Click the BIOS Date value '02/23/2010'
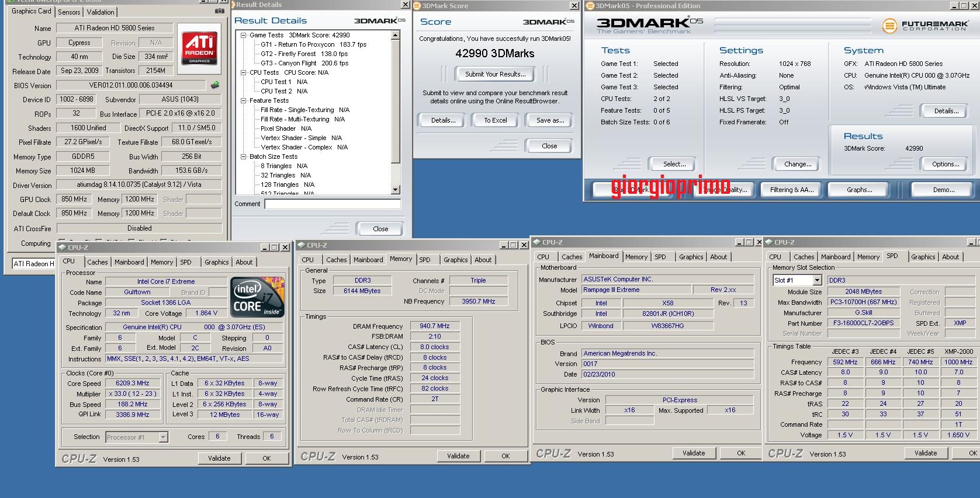This screenshot has width=980, height=498. pyautogui.click(x=668, y=374)
